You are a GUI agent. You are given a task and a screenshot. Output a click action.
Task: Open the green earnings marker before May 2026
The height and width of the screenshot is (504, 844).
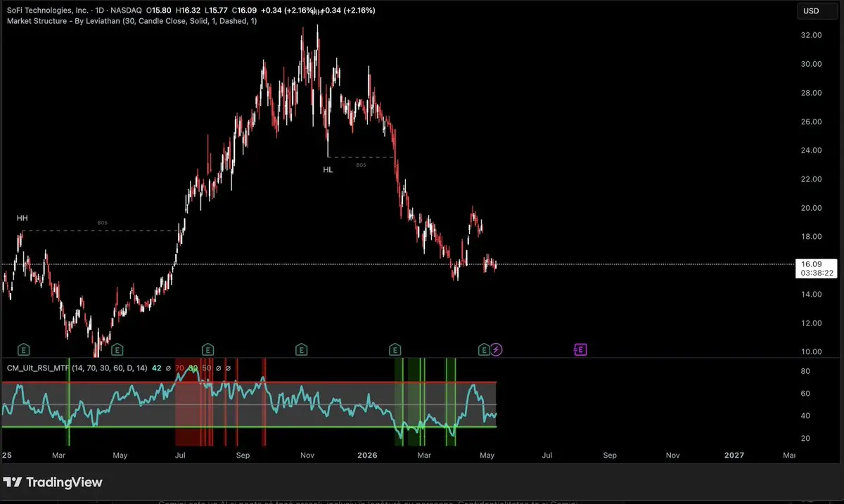click(x=484, y=349)
